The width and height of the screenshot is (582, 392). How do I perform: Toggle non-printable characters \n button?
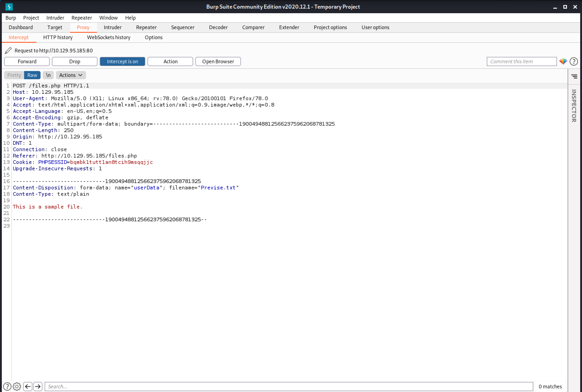point(48,75)
